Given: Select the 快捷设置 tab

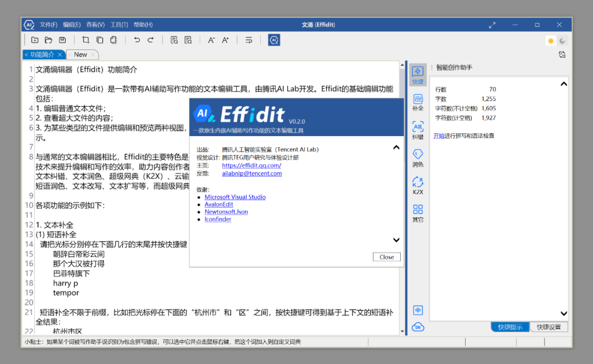Looking at the screenshot, I should pos(549,327).
